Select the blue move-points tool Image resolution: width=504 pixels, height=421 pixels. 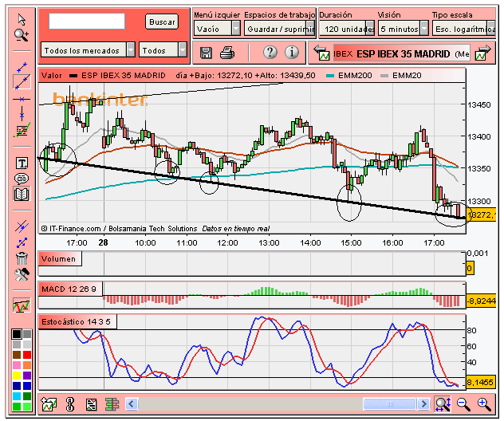pos(22,242)
